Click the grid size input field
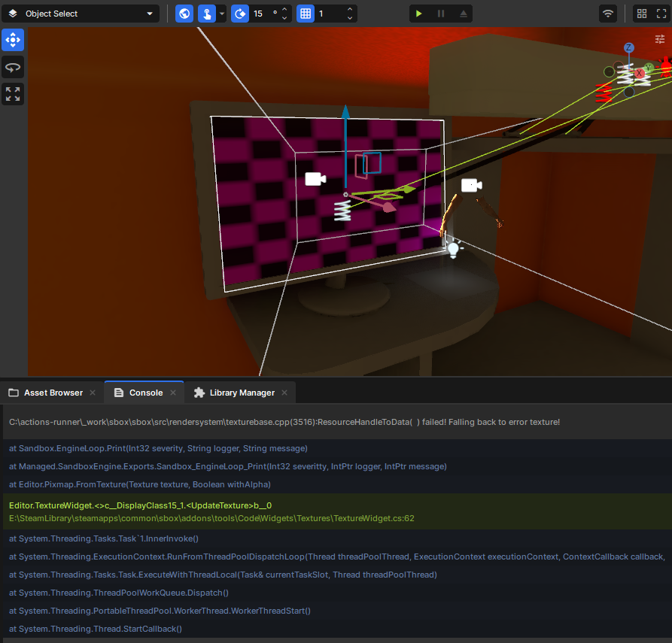Viewport: 672px width, 643px height. tap(330, 14)
